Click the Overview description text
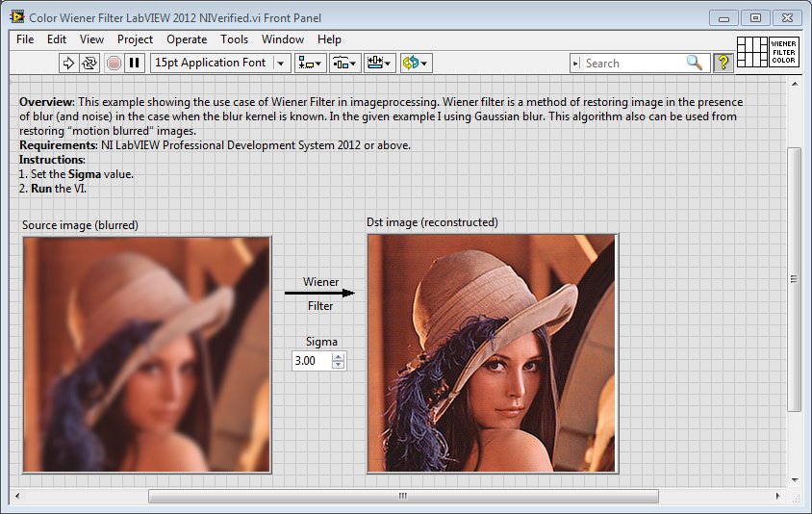 381,116
